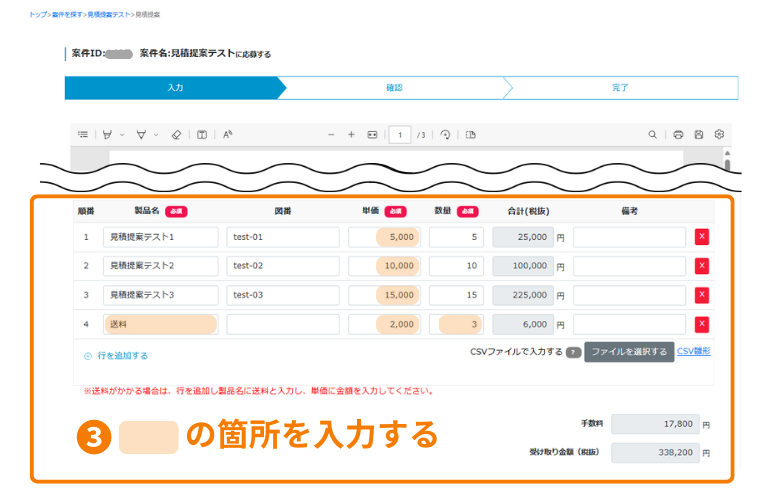
Task: Click the 手数料 value 17,800
Action: click(x=656, y=424)
